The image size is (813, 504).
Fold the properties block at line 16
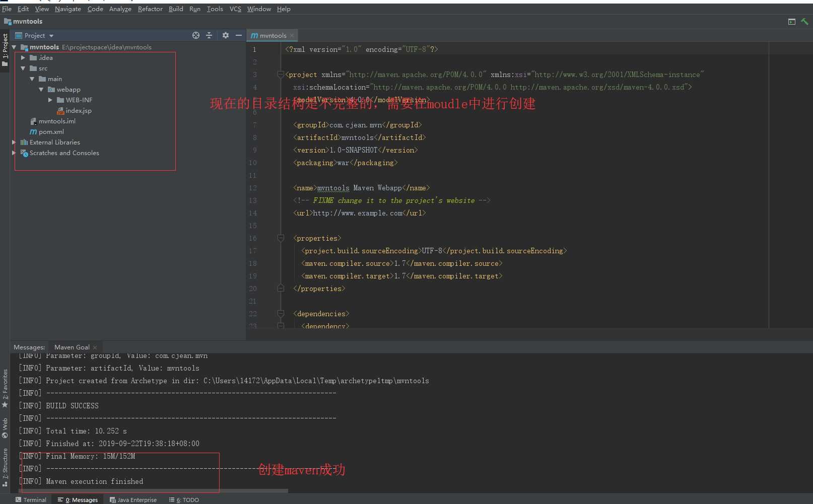(x=281, y=238)
